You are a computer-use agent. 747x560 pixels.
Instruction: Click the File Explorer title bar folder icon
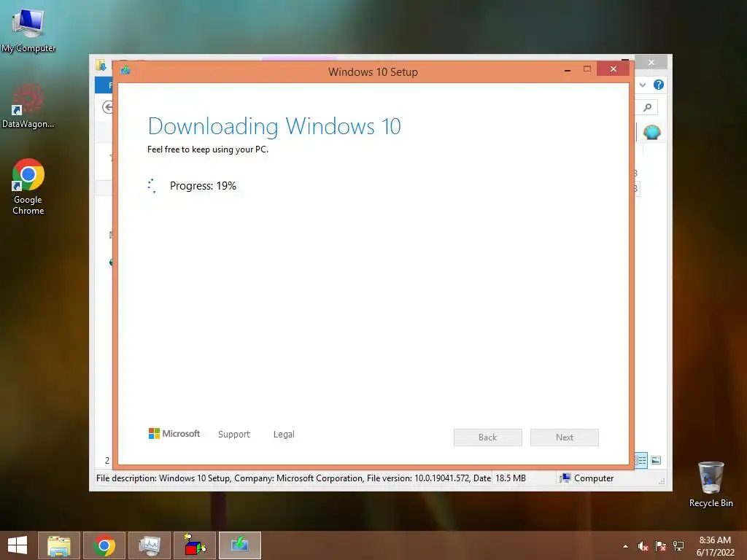tap(101, 65)
